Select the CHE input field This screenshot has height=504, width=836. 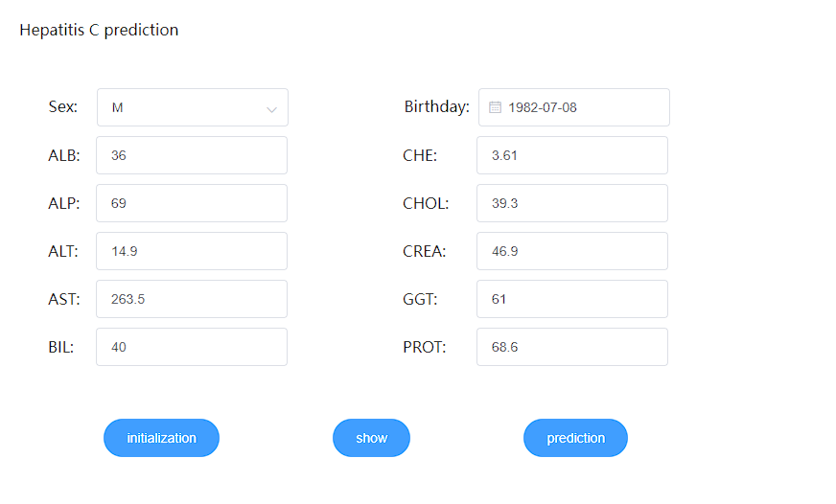click(572, 155)
